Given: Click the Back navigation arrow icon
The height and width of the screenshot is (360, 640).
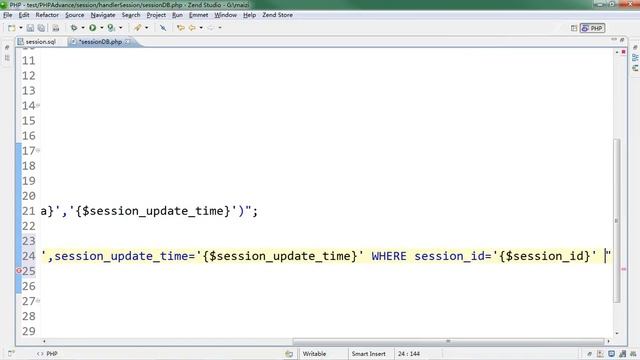Looking at the screenshot, I should click(x=192, y=28).
